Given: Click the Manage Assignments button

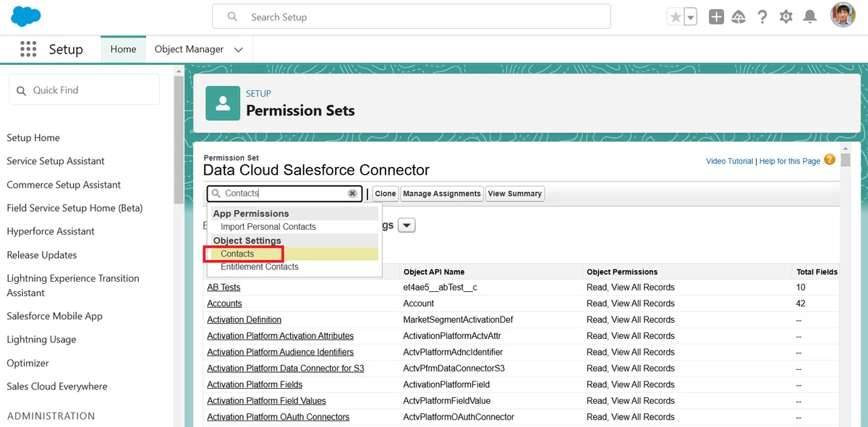Looking at the screenshot, I should click(x=442, y=194).
